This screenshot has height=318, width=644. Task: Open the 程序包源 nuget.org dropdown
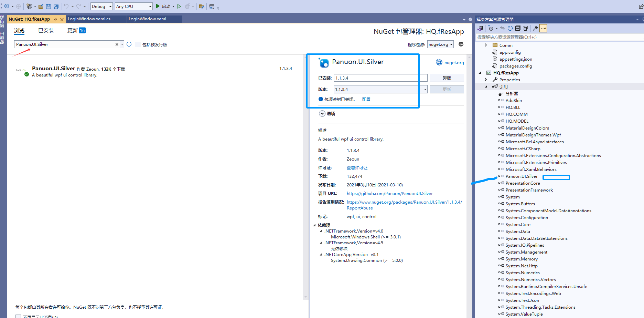coord(440,44)
